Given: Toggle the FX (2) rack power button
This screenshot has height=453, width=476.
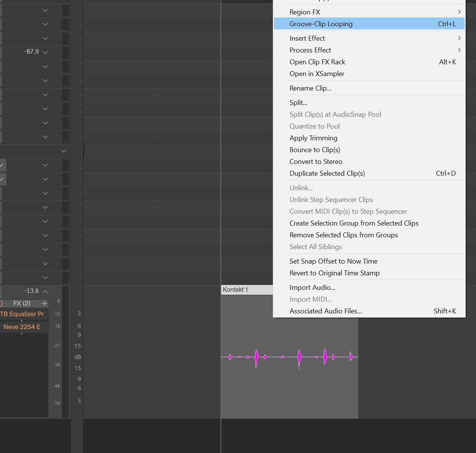Looking at the screenshot, I should coord(2,304).
